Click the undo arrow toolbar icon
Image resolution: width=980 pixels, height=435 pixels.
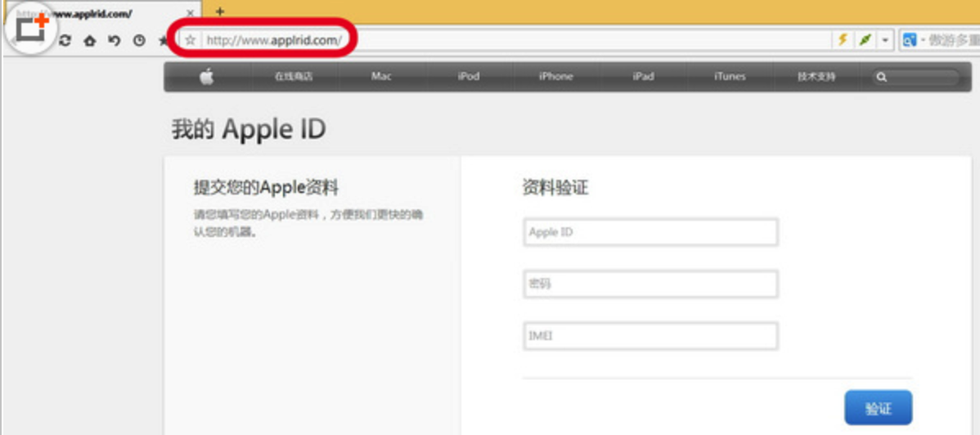click(x=115, y=41)
